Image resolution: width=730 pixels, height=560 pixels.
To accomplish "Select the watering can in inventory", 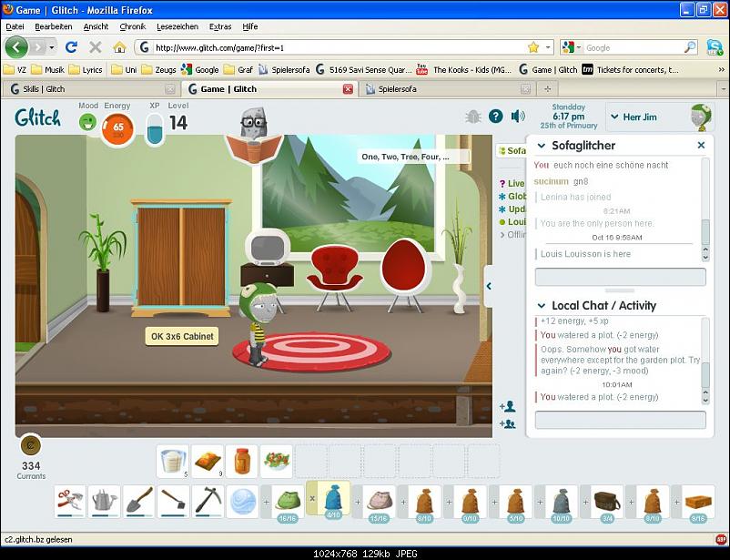I will pyautogui.click(x=104, y=500).
